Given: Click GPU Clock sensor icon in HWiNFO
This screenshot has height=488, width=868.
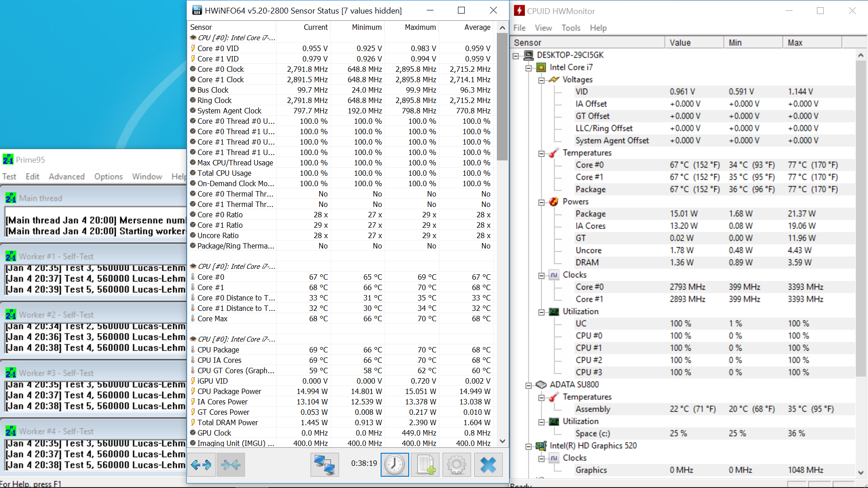Looking at the screenshot, I should (193, 433).
